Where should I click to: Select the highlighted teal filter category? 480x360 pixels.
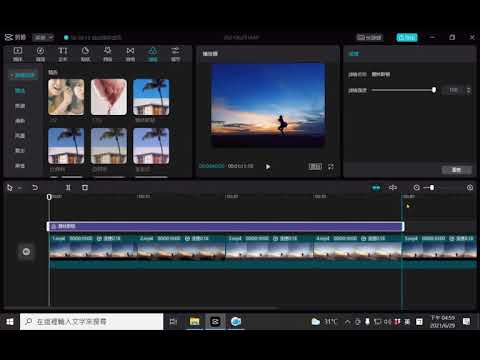point(20,91)
